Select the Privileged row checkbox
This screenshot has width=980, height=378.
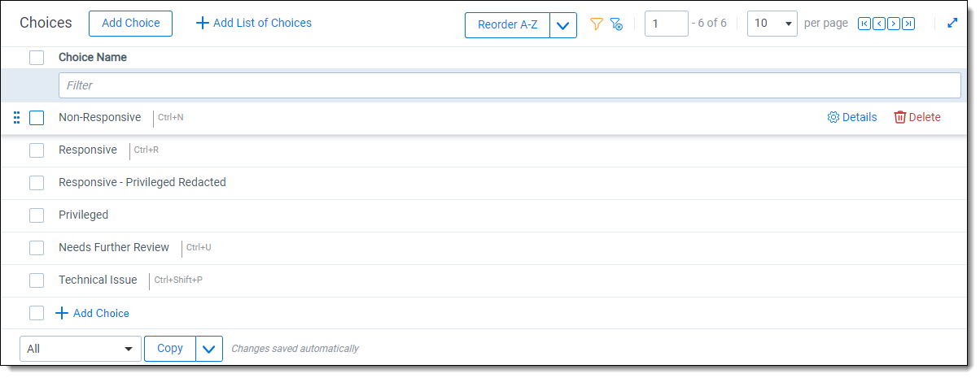37,215
